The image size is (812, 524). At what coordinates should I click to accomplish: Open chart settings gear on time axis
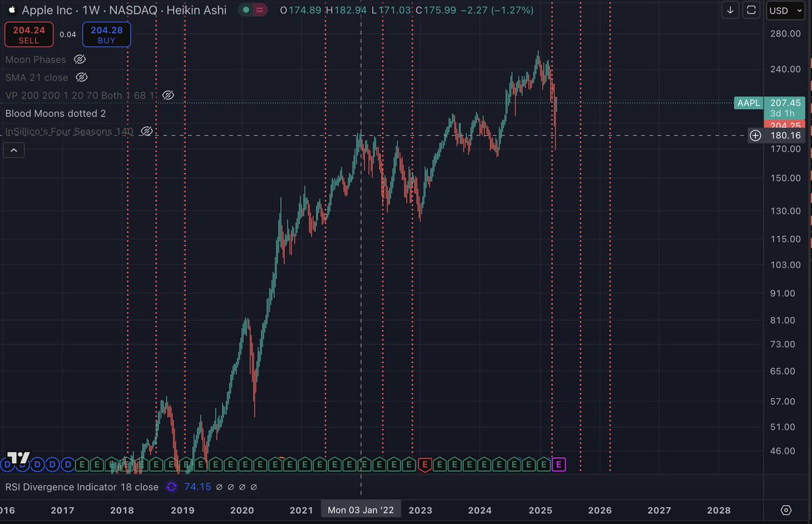786,510
